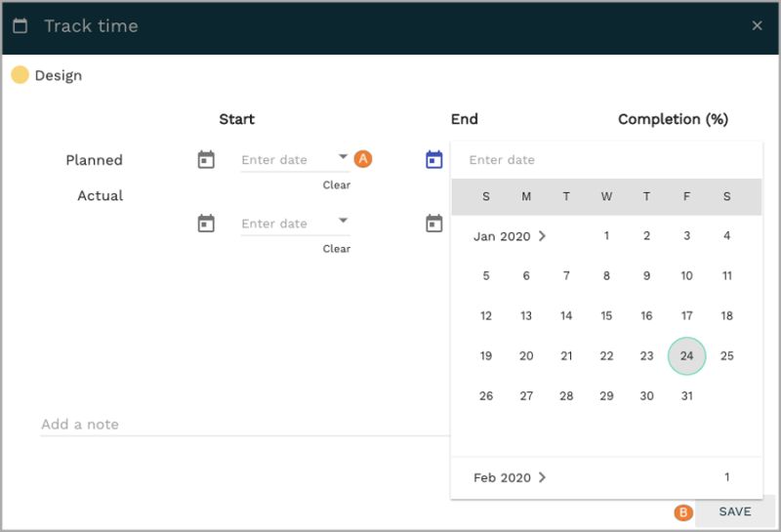Image resolution: width=781 pixels, height=532 pixels.
Task: Pick January 29 in the calendar
Action: pyautogui.click(x=606, y=396)
